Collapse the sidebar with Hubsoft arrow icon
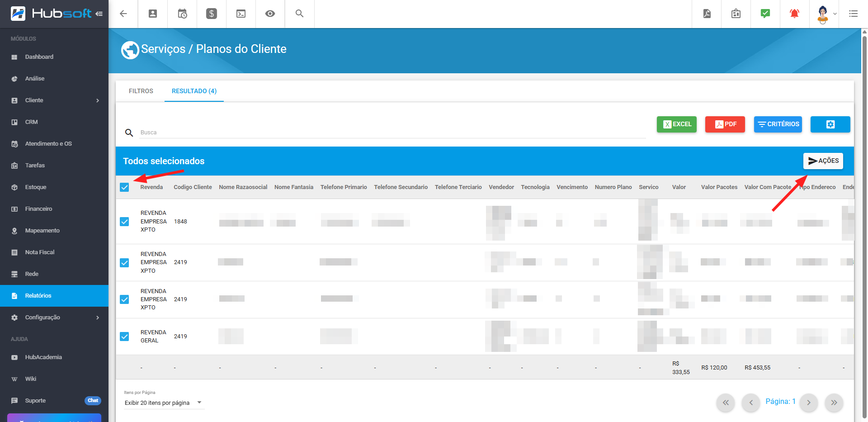The image size is (868, 422). point(99,14)
